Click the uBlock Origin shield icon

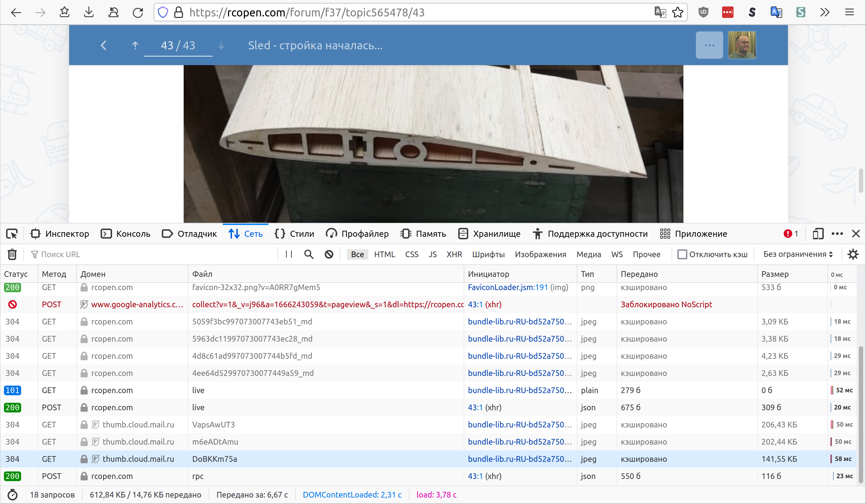click(x=703, y=13)
